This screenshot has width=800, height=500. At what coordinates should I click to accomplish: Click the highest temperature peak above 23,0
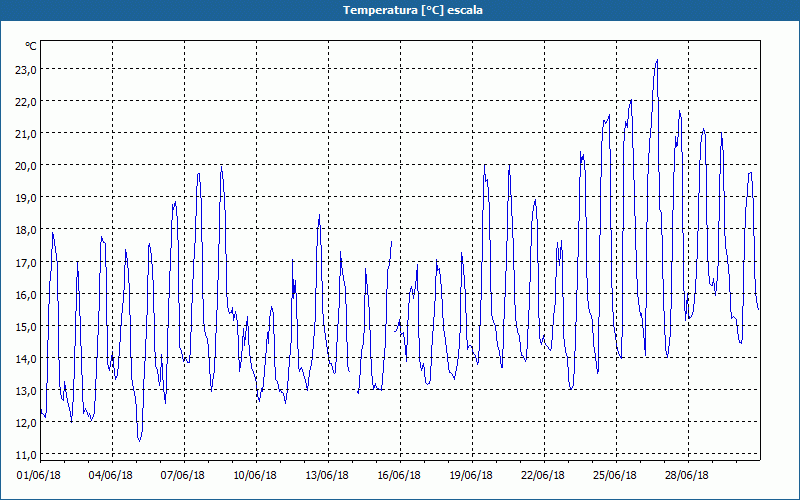coord(657,61)
